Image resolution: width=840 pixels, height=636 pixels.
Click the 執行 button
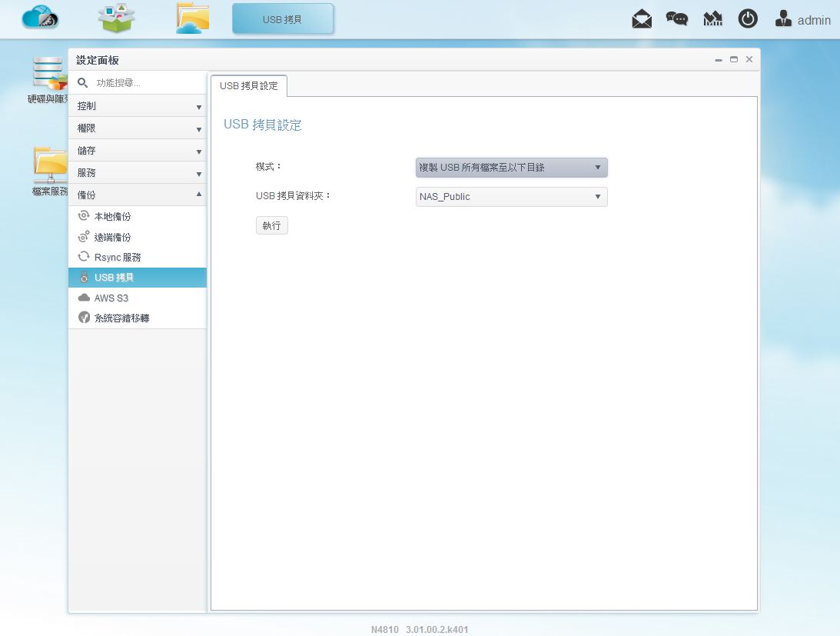(x=271, y=226)
